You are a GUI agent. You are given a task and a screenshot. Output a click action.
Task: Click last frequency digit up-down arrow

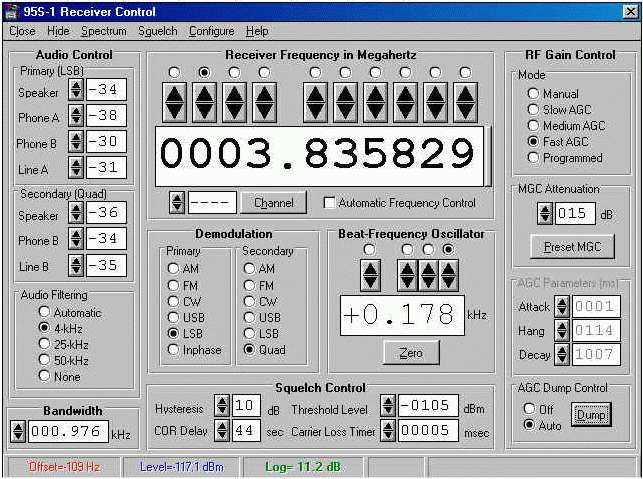465,103
